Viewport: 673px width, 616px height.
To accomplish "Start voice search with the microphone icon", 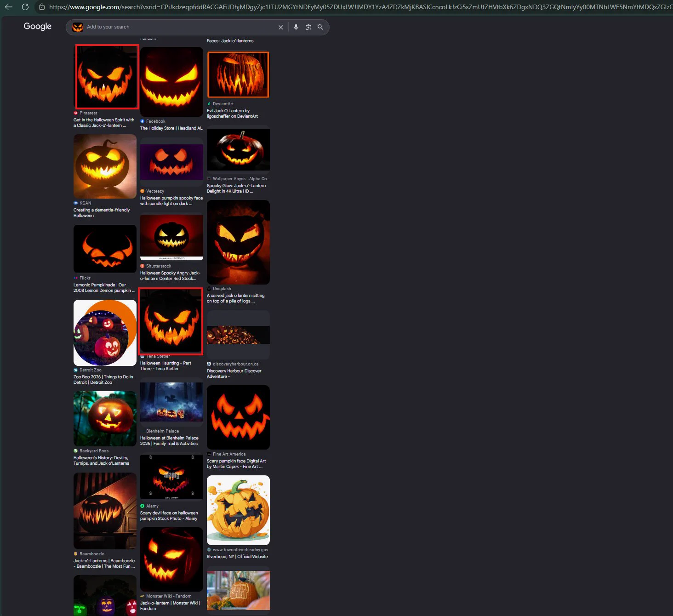I will click(x=296, y=28).
